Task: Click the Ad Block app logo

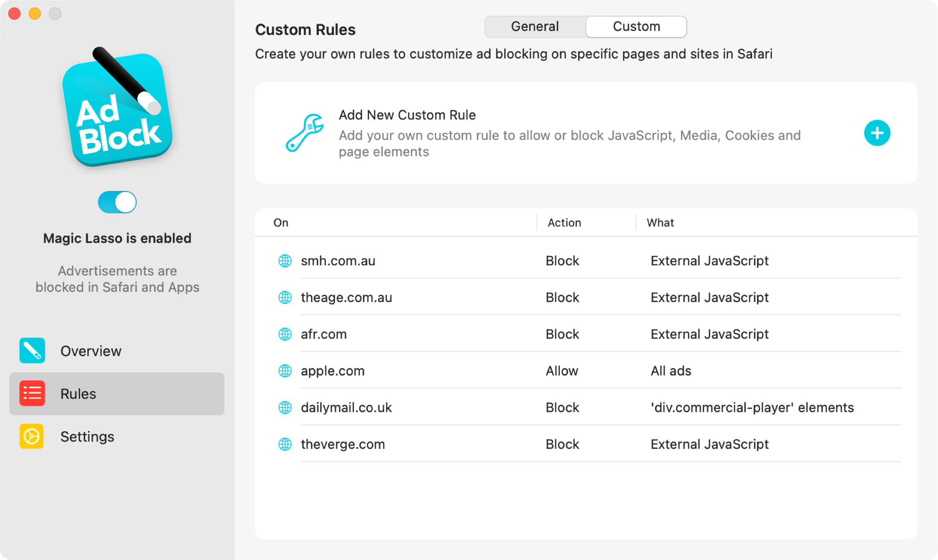Action: click(x=117, y=108)
